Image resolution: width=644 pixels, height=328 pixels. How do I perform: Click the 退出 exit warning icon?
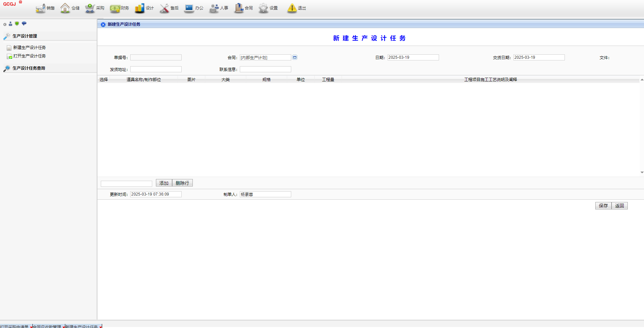(x=292, y=8)
